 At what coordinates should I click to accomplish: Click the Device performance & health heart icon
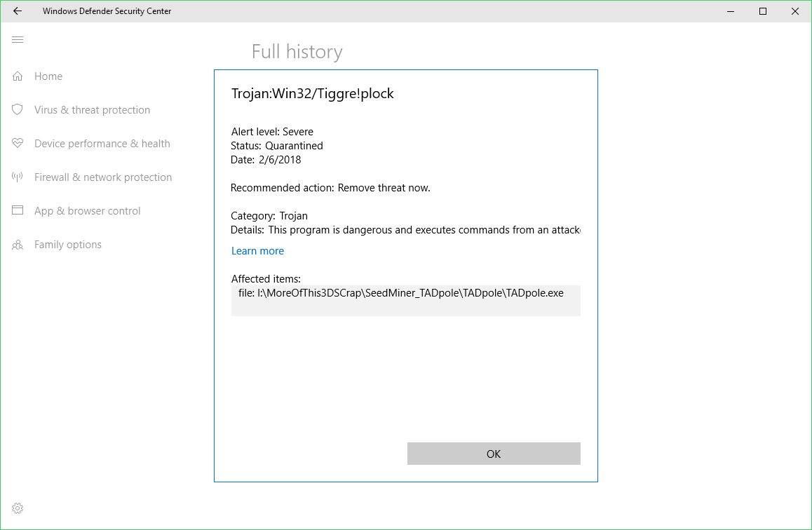17,143
